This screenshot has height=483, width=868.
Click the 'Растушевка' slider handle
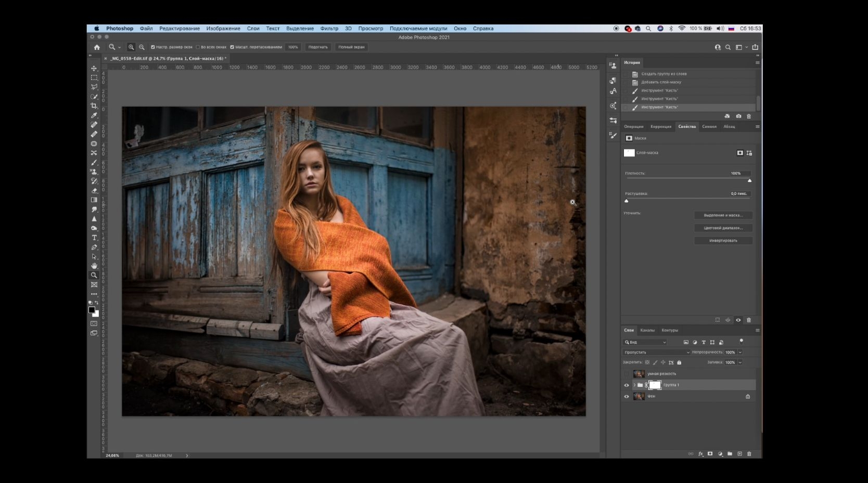click(627, 201)
